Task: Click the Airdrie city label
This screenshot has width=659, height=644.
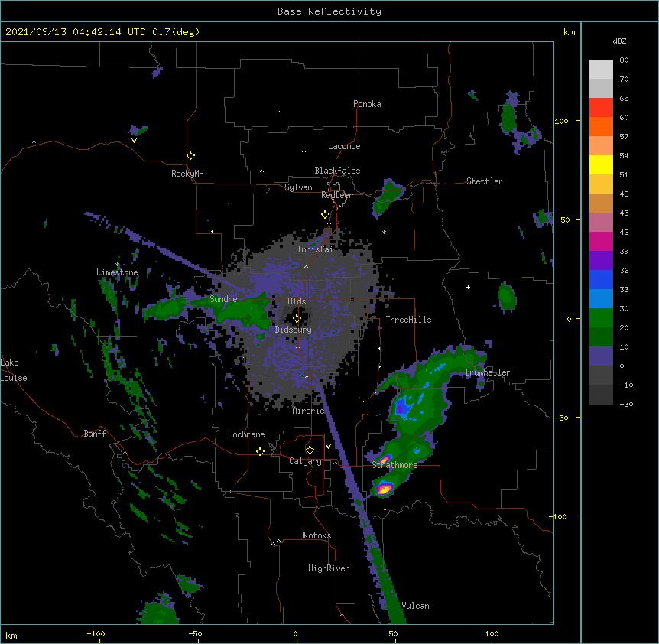Action: [308, 411]
